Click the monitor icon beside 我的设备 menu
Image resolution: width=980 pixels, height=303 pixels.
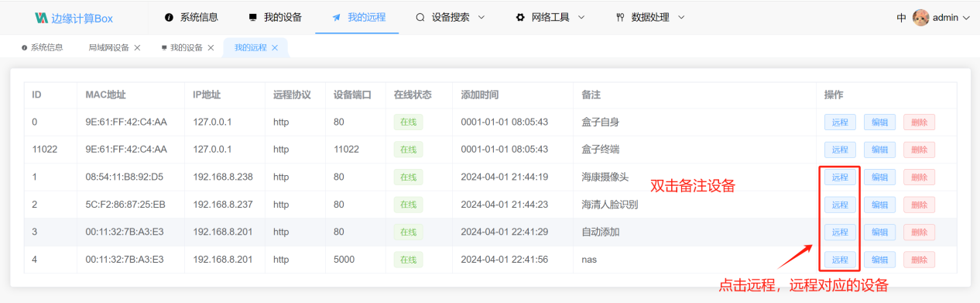click(253, 17)
